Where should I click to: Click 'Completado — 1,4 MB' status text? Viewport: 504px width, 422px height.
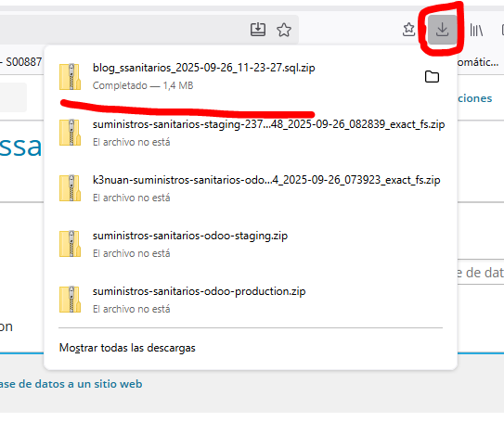click(x=143, y=85)
